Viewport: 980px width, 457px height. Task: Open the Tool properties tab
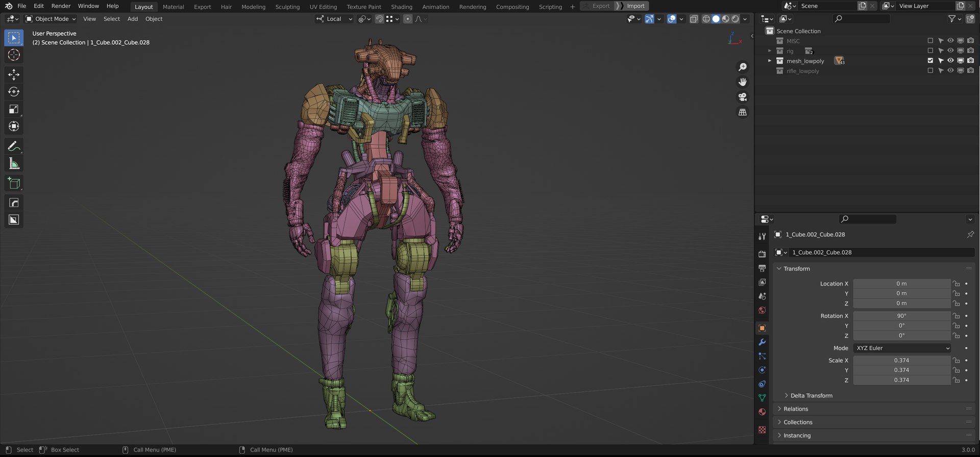[x=762, y=236]
